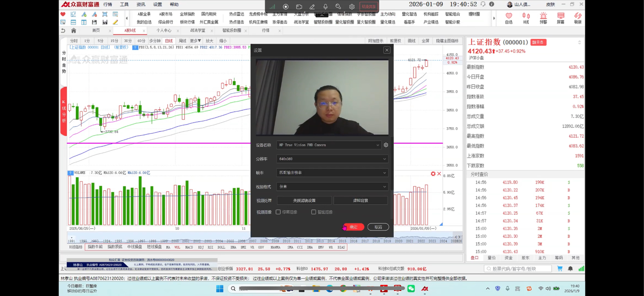Switch to 智能投教圈 tab
This screenshot has height=296, width=644.
click(232, 30)
